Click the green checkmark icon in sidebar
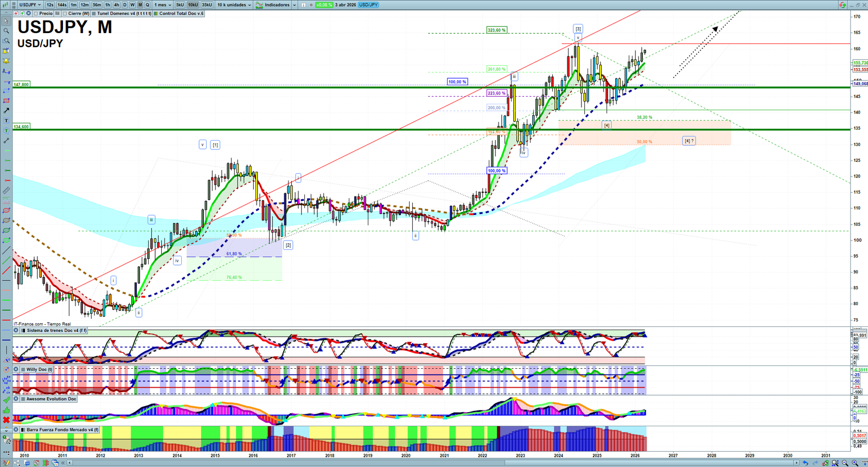 pyautogui.click(x=6, y=400)
